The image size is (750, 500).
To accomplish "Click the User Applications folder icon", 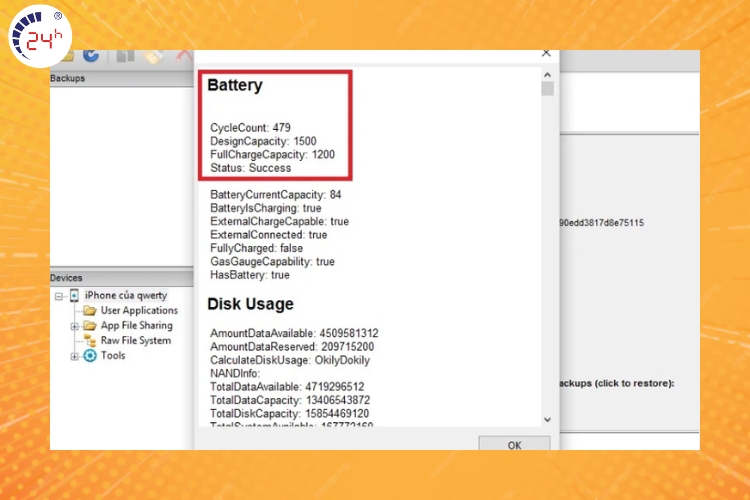I will [x=91, y=311].
